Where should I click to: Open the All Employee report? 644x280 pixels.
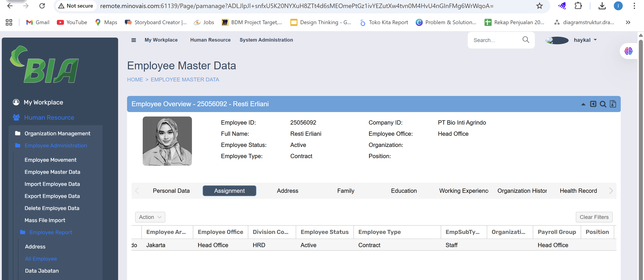point(41,259)
